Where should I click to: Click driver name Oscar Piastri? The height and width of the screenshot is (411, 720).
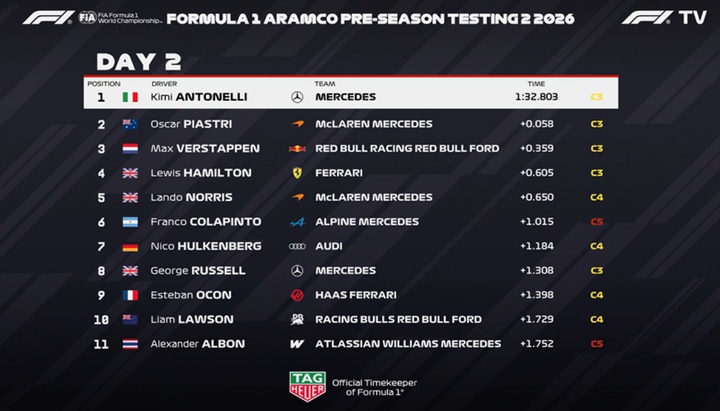point(194,124)
